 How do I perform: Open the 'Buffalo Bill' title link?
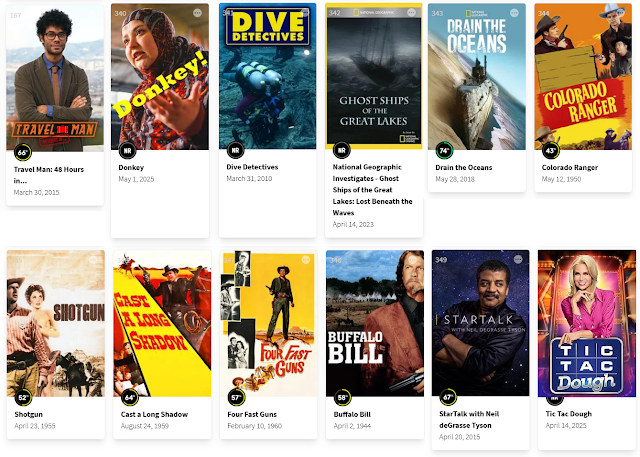352,414
